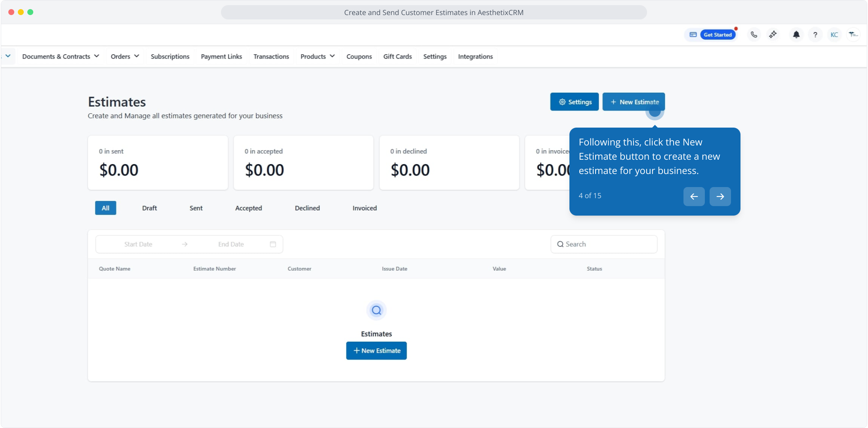868x428 pixels.
Task: Open the notifications bell
Action: [796, 34]
